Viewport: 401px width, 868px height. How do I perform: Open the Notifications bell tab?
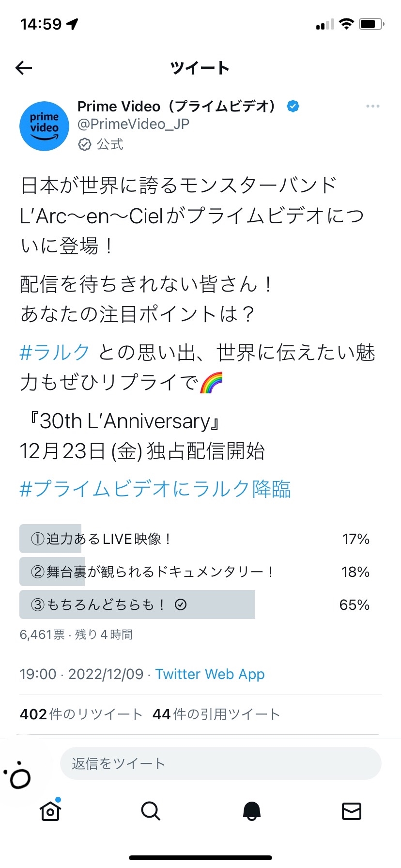(x=251, y=811)
